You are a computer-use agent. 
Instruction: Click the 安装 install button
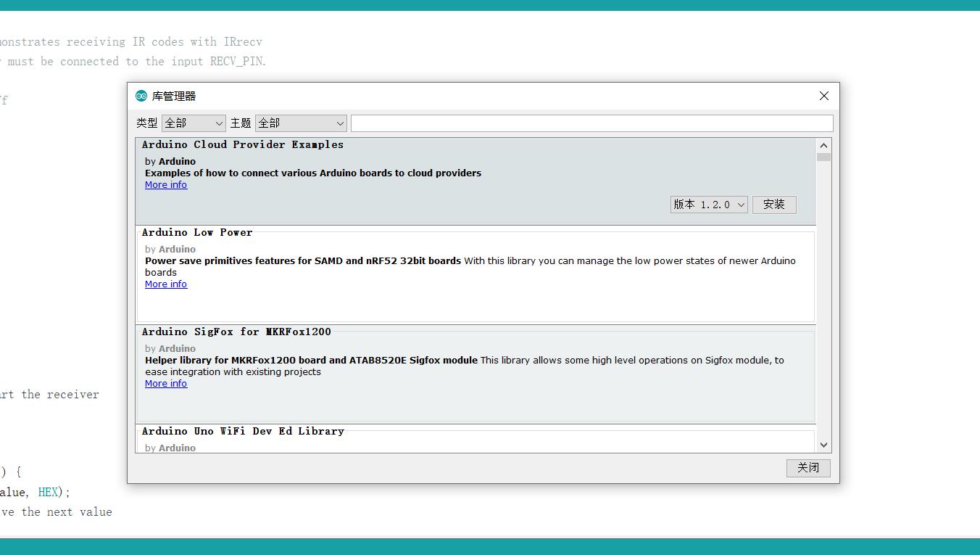774,205
